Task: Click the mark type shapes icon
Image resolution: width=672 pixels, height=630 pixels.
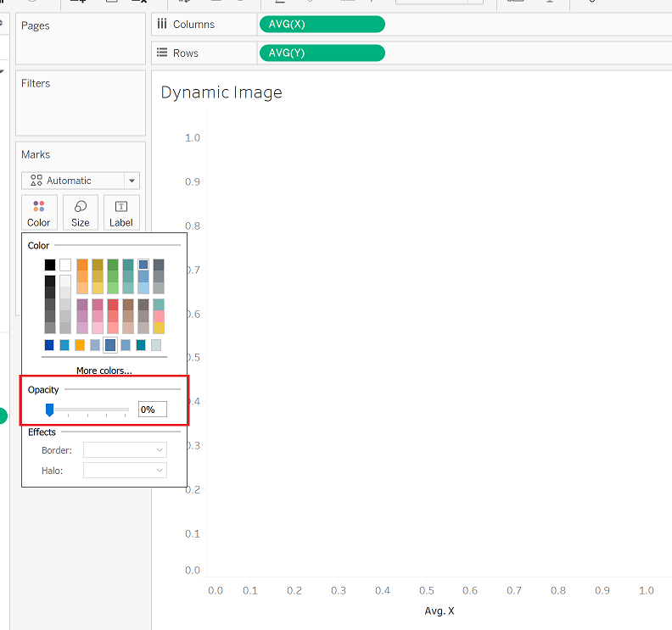Action: pyautogui.click(x=36, y=181)
